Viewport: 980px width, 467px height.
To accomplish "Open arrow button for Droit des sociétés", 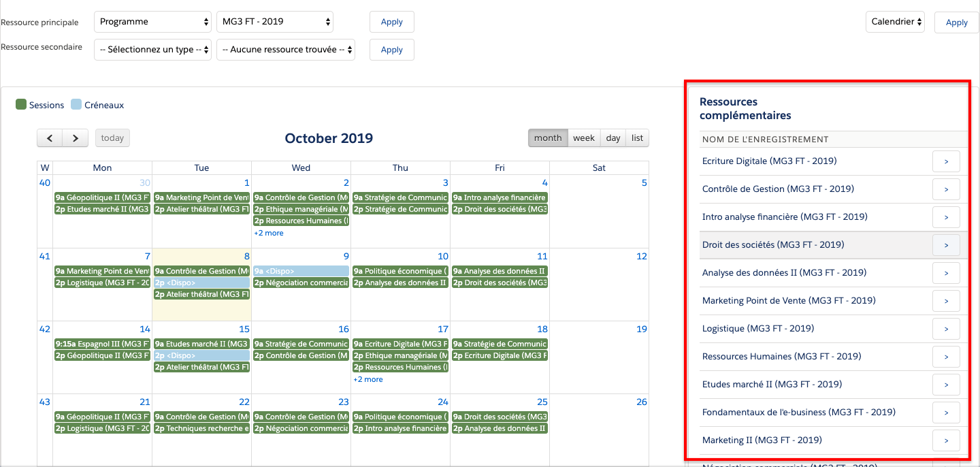I will pyautogui.click(x=946, y=245).
